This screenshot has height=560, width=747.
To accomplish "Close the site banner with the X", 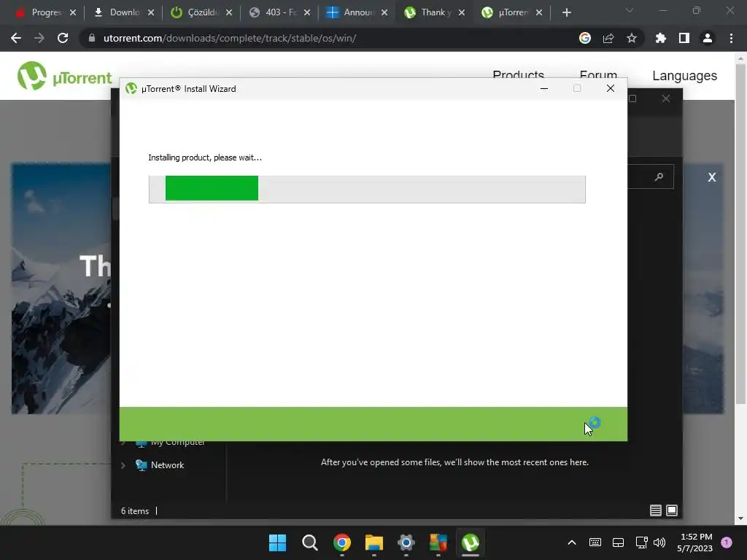I will [712, 177].
